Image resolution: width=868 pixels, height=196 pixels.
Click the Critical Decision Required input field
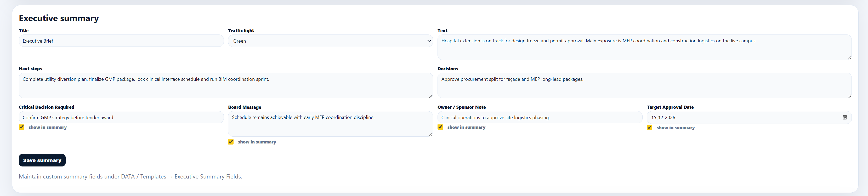tap(121, 118)
